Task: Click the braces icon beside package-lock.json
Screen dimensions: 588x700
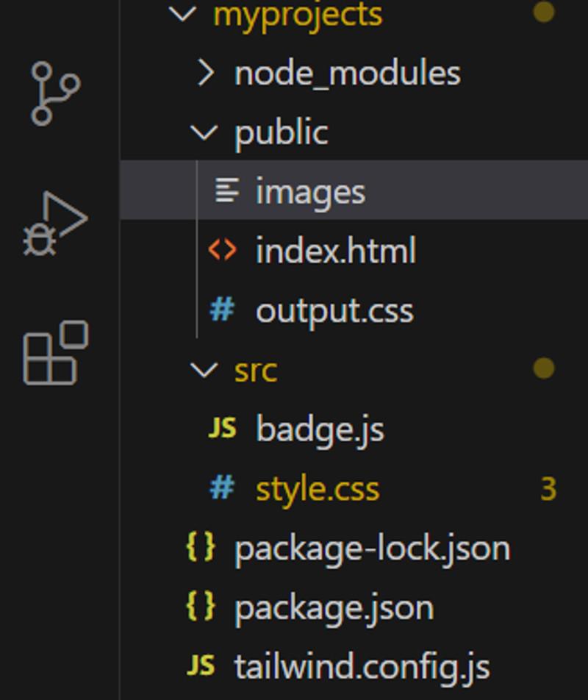Action: pyautogui.click(x=201, y=548)
